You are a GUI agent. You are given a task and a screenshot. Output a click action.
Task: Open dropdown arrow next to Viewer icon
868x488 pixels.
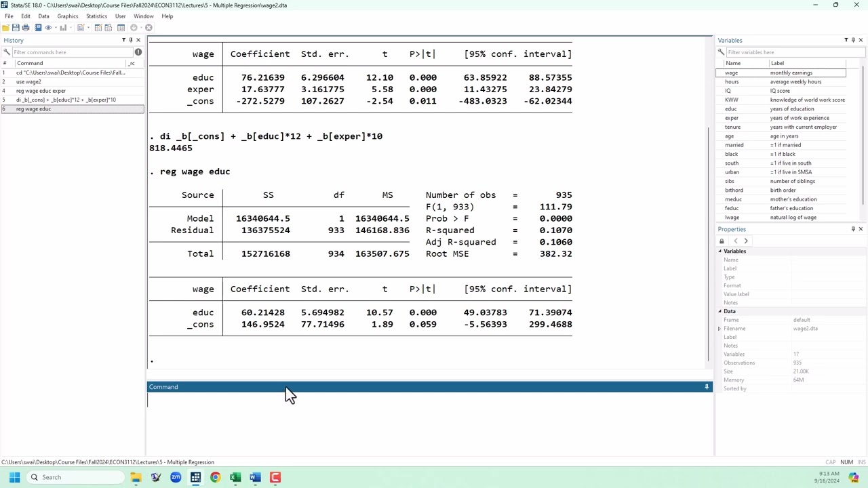point(56,28)
